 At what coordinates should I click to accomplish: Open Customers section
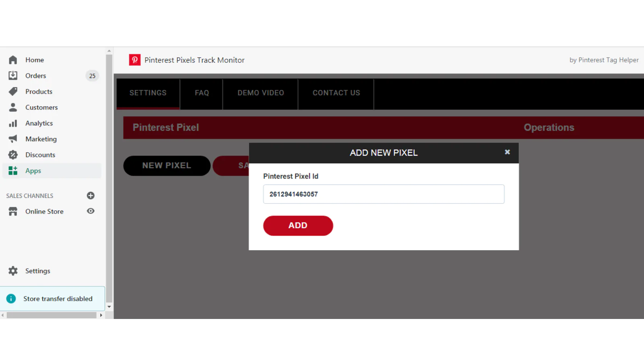[41, 107]
